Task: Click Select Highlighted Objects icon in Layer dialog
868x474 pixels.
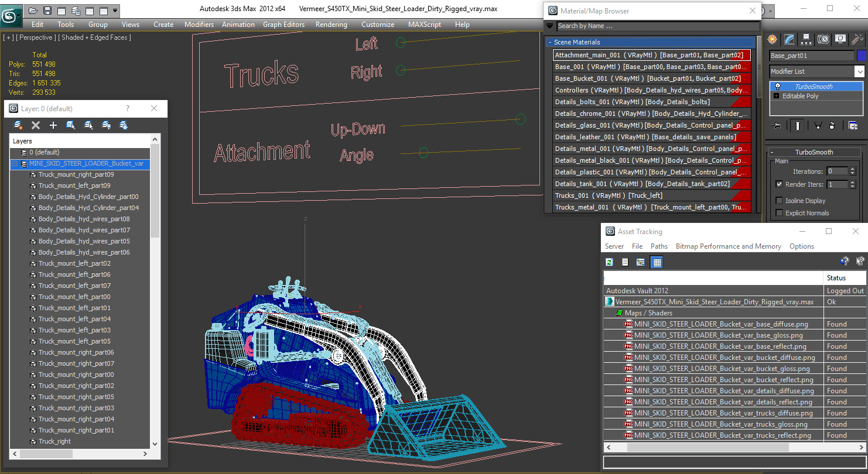Action: coord(71,125)
